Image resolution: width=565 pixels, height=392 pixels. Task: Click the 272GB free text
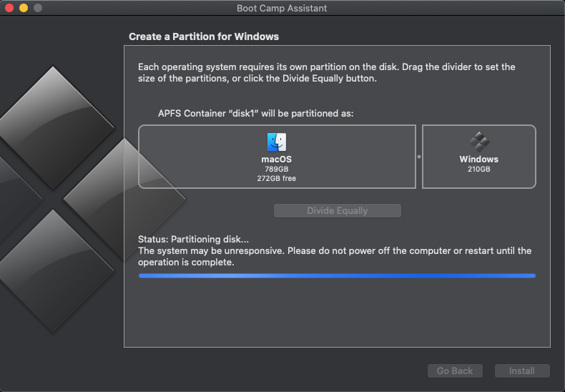[x=276, y=178]
